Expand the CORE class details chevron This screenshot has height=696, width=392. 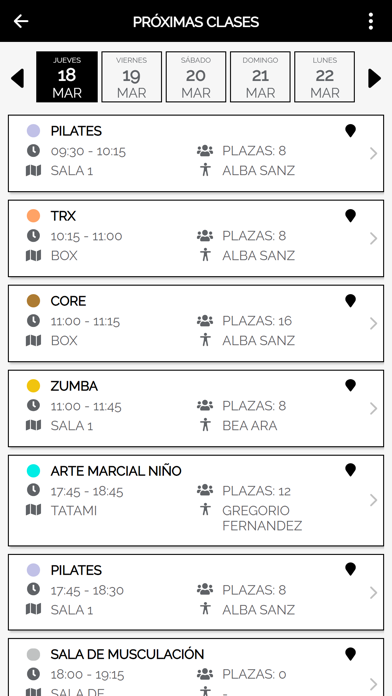pyautogui.click(x=373, y=324)
